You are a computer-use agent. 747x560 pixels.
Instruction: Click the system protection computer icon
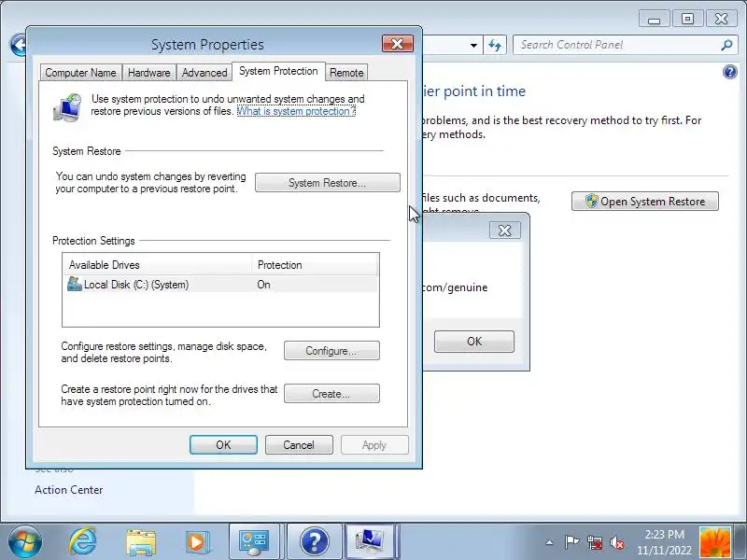[x=67, y=107]
